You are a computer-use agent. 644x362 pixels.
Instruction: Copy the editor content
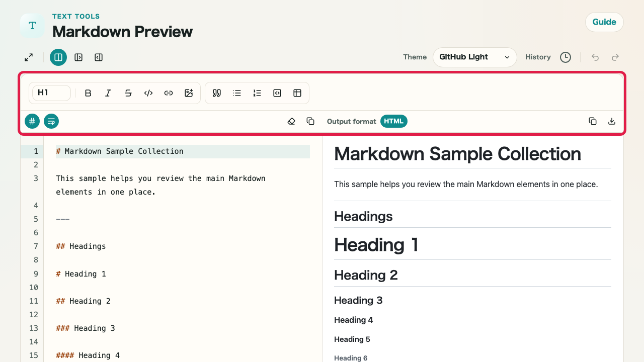310,121
